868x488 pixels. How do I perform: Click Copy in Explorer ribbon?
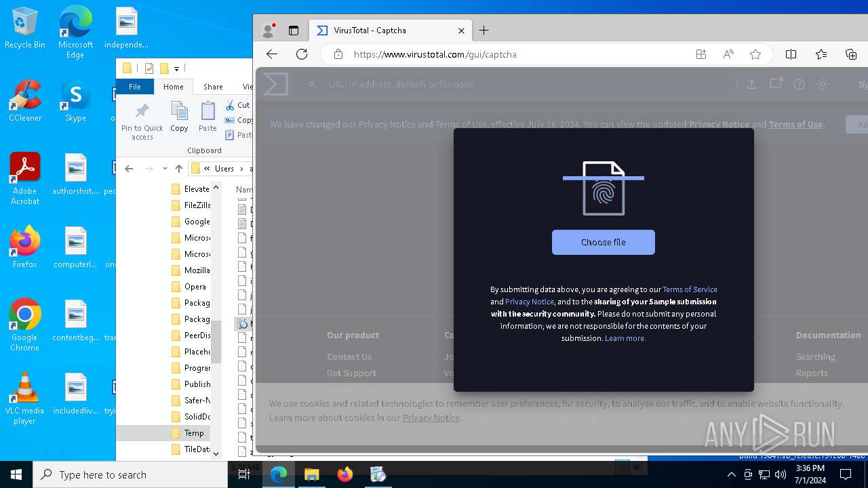179,117
